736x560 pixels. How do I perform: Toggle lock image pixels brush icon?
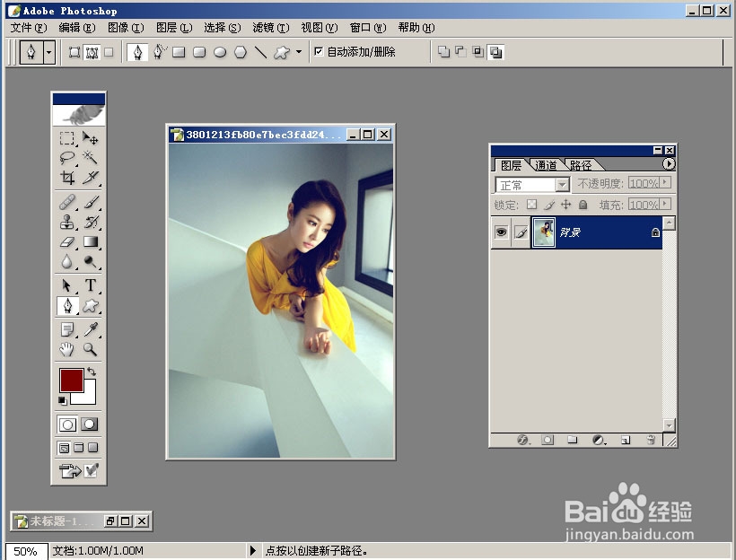click(x=548, y=205)
